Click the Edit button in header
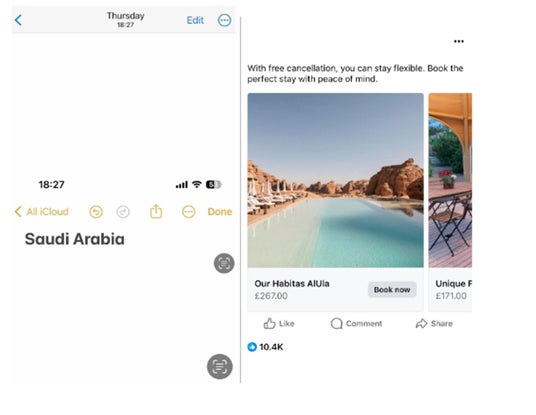 tap(195, 20)
